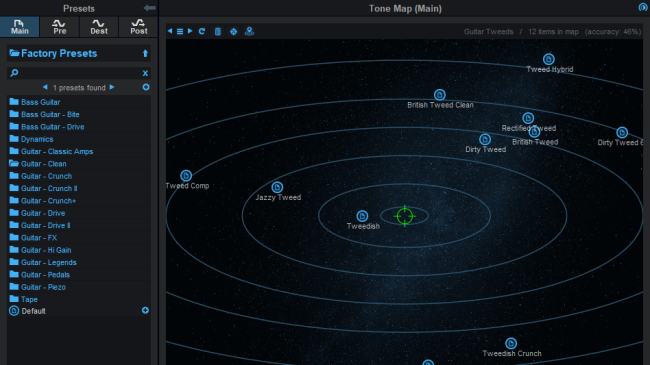Click the Factory Presets up-arrow icon
The width and height of the screenshot is (650, 365).
(x=145, y=53)
